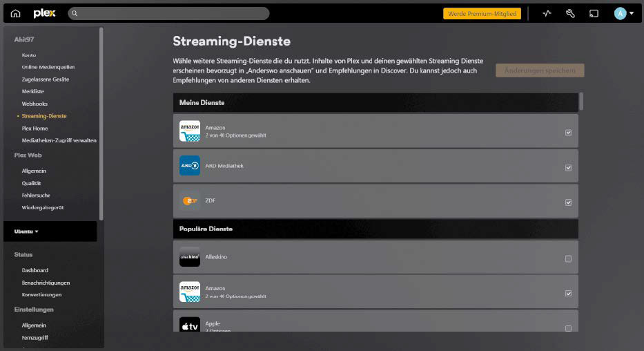The width and height of the screenshot is (644, 351).
Task: Open Merkliste settings
Action: click(32, 91)
